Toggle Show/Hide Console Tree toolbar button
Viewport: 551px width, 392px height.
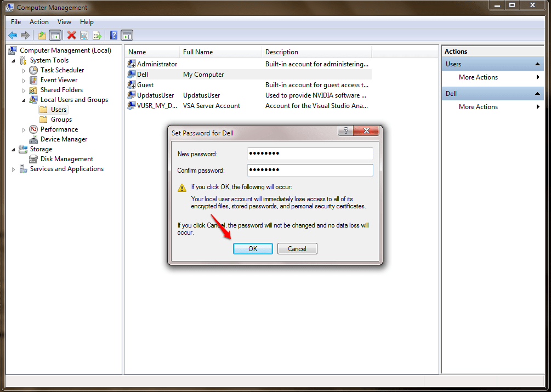tap(55, 35)
